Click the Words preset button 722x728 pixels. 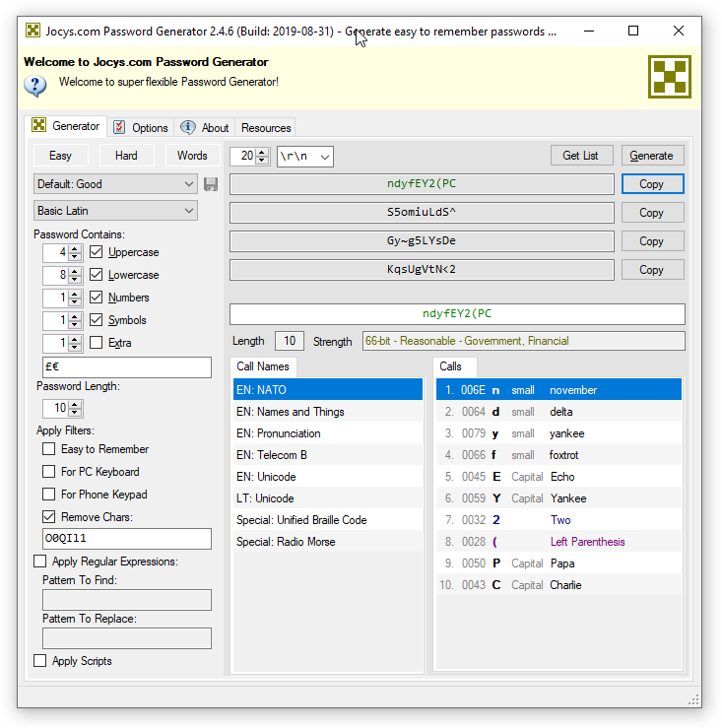coord(192,156)
